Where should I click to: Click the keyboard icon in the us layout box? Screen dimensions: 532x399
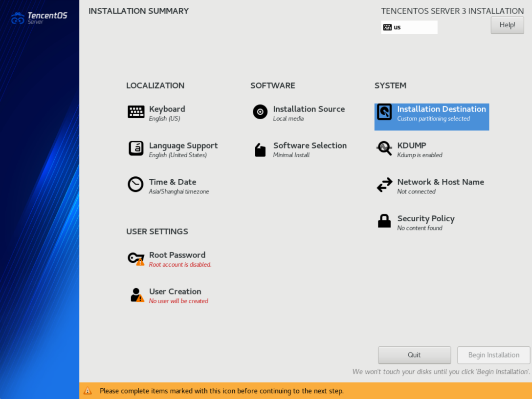[x=387, y=27]
